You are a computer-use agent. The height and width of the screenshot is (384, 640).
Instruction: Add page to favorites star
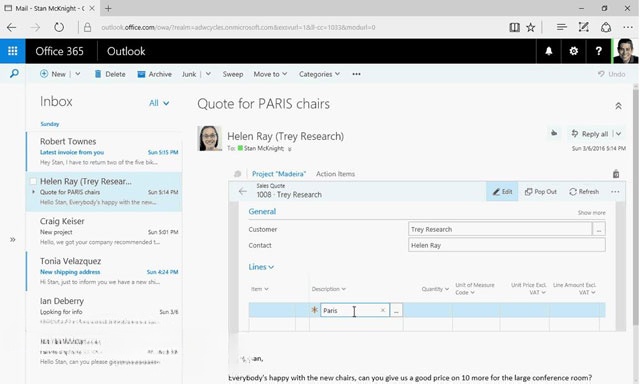[x=530, y=27]
